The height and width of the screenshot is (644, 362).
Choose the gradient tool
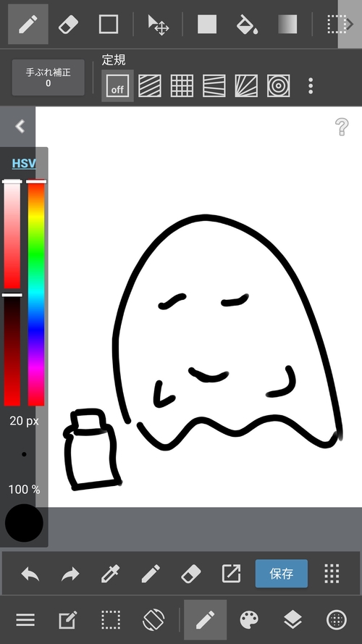click(287, 24)
